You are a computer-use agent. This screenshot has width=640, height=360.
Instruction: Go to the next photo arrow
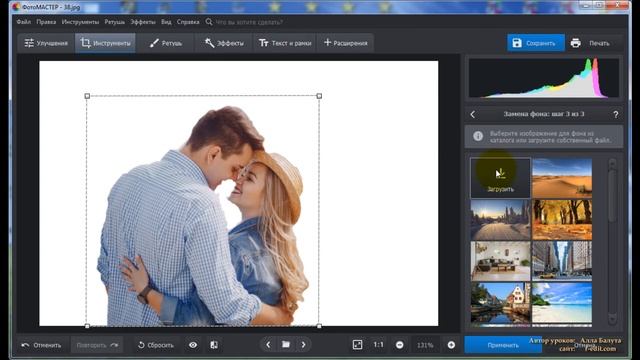[303, 345]
